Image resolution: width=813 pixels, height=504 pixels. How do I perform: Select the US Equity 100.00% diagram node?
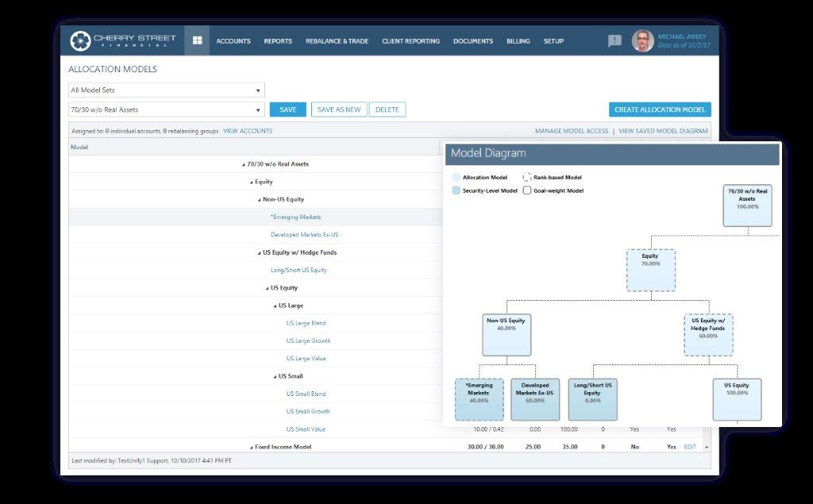tap(737, 399)
